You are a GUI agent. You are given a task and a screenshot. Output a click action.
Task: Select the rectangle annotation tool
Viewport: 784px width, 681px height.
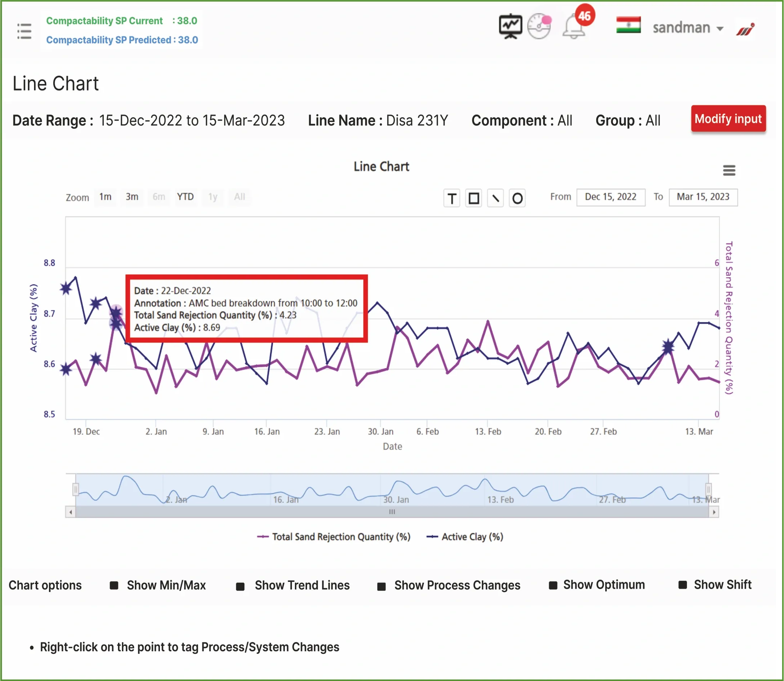(474, 198)
